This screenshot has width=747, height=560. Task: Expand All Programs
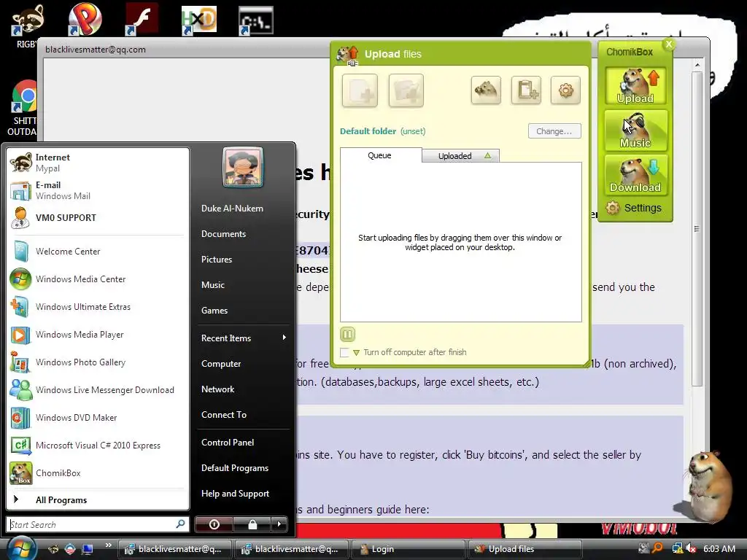[x=98, y=500]
